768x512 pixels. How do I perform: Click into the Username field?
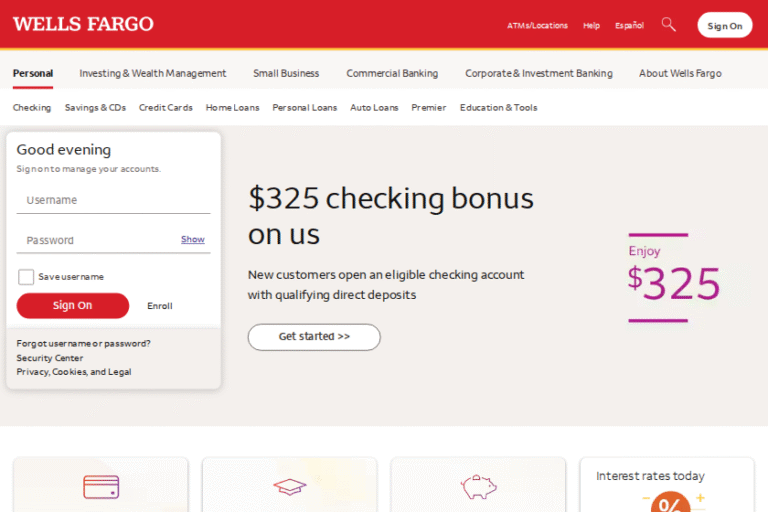113,200
